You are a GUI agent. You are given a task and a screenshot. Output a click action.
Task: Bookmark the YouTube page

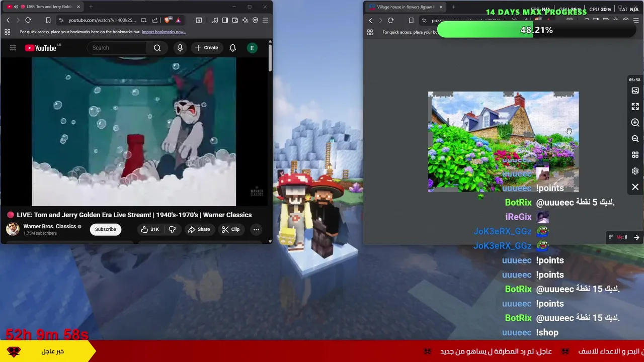(48, 20)
